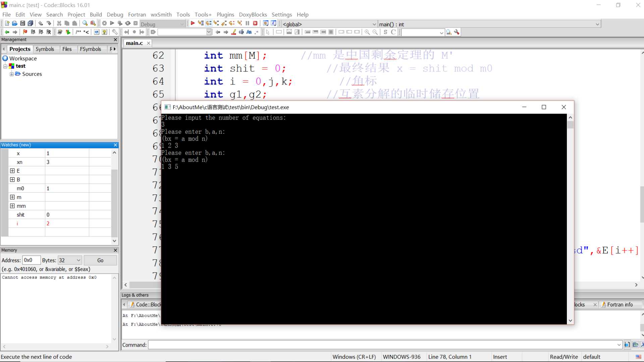644x362 pixels.
Task: Click the DoxyBlocks block comment icon
Action: coord(78,32)
